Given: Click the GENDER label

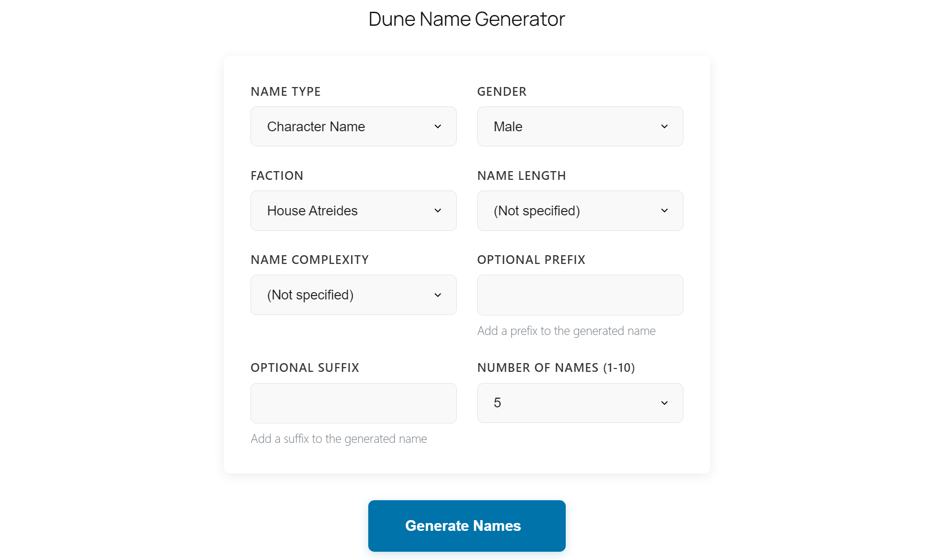Looking at the screenshot, I should tap(502, 91).
